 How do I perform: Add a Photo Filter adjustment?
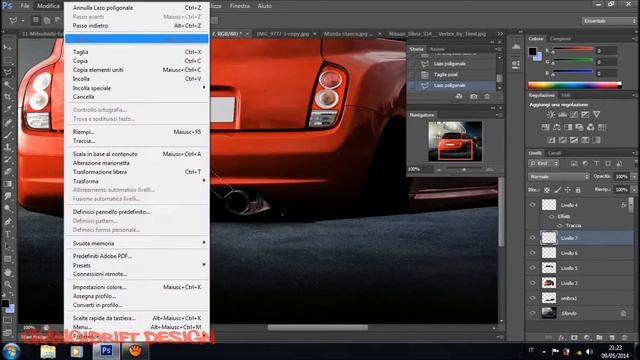pyautogui.click(x=579, y=127)
